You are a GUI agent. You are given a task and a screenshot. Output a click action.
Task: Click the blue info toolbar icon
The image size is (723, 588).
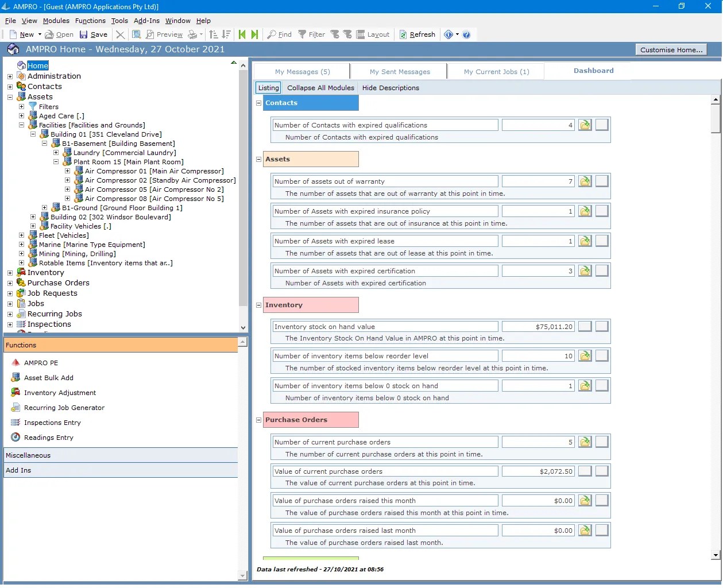(x=449, y=34)
